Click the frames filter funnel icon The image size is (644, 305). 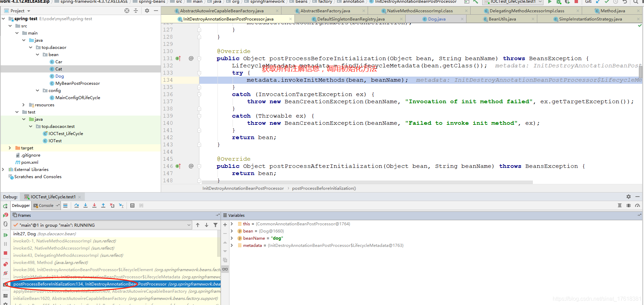pos(215,225)
